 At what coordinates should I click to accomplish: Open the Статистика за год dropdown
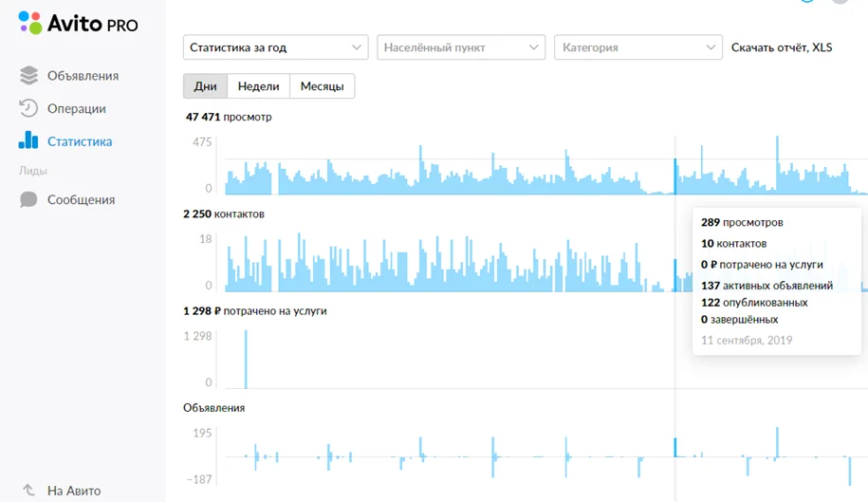276,47
